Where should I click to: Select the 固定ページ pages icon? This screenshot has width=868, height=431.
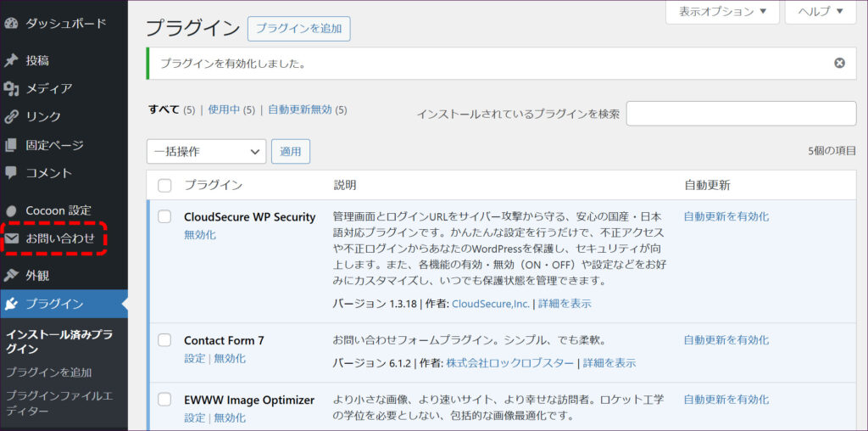pyautogui.click(x=11, y=145)
